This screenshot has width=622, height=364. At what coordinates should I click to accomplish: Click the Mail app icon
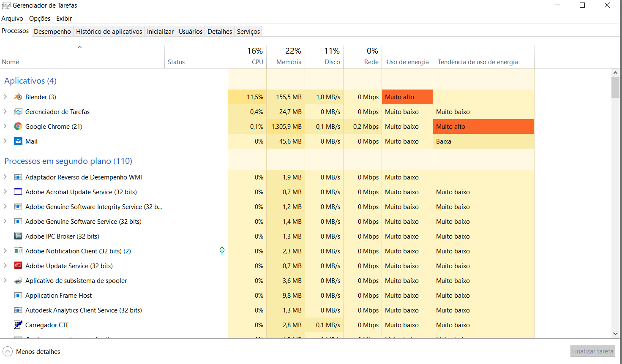click(x=18, y=141)
